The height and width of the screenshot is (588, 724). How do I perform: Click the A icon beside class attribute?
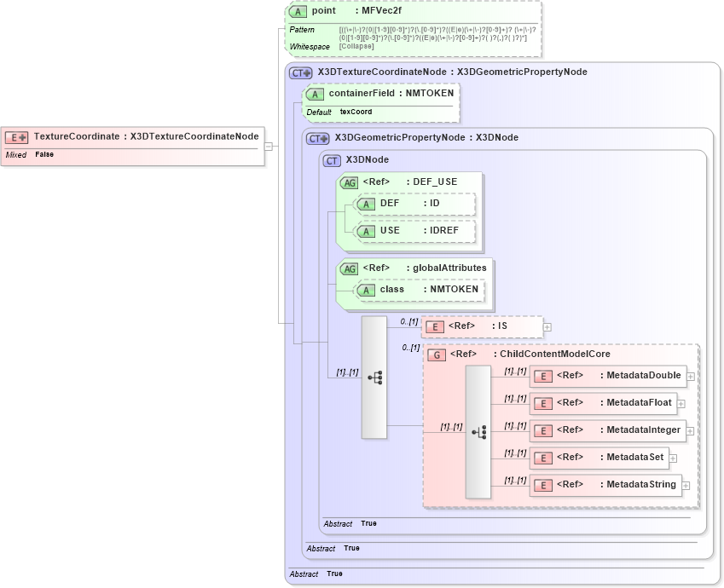[x=366, y=290]
